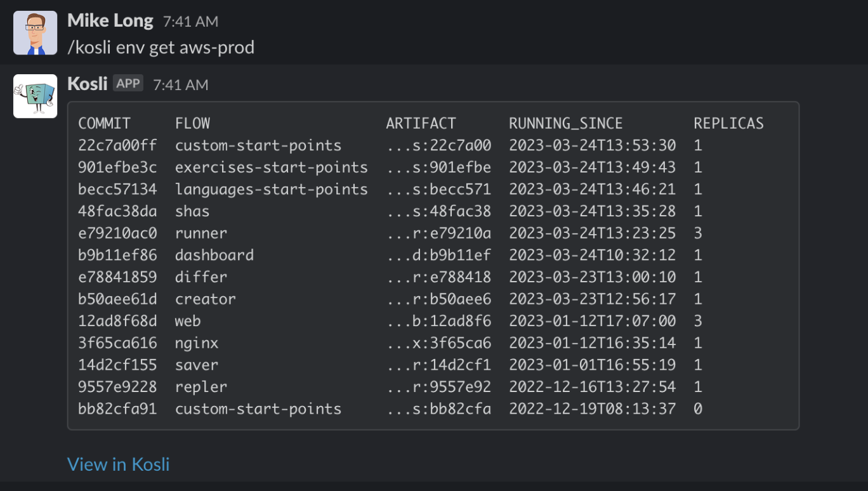Click the replicas value 3 for runner
The width and height of the screenshot is (868, 491).
click(x=698, y=233)
